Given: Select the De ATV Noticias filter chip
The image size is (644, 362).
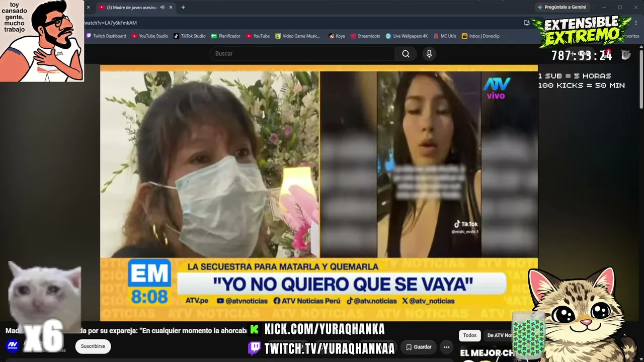Looking at the screenshot, I should click(499, 335).
